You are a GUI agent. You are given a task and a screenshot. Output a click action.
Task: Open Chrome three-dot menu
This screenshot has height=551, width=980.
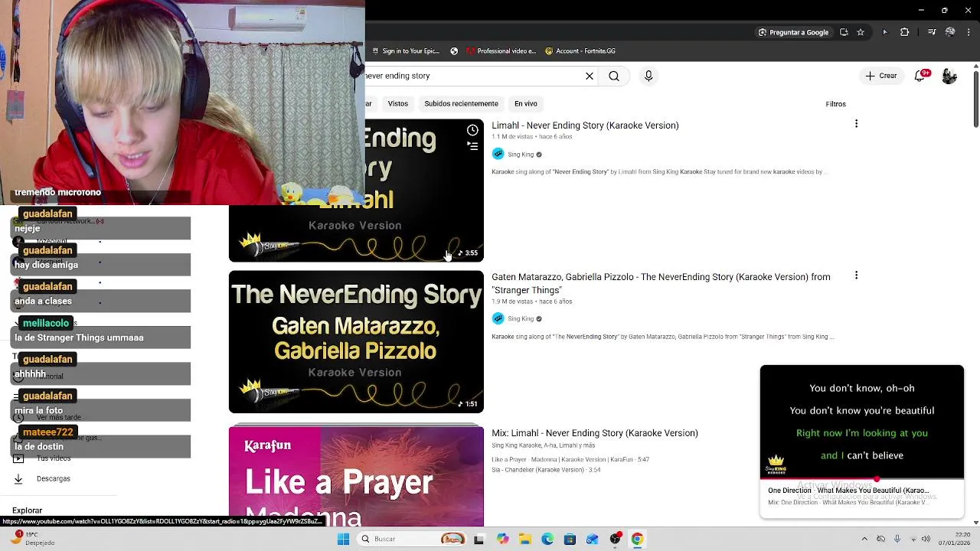(x=969, y=32)
